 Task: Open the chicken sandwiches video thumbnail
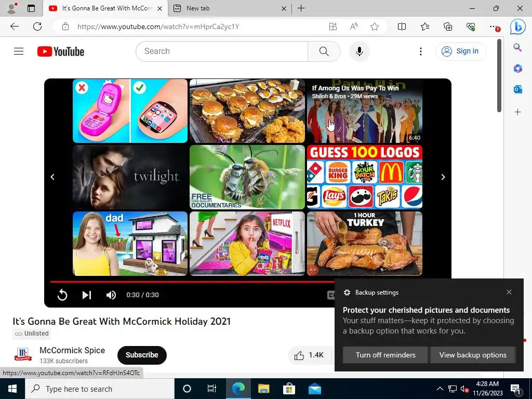(247, 111)
